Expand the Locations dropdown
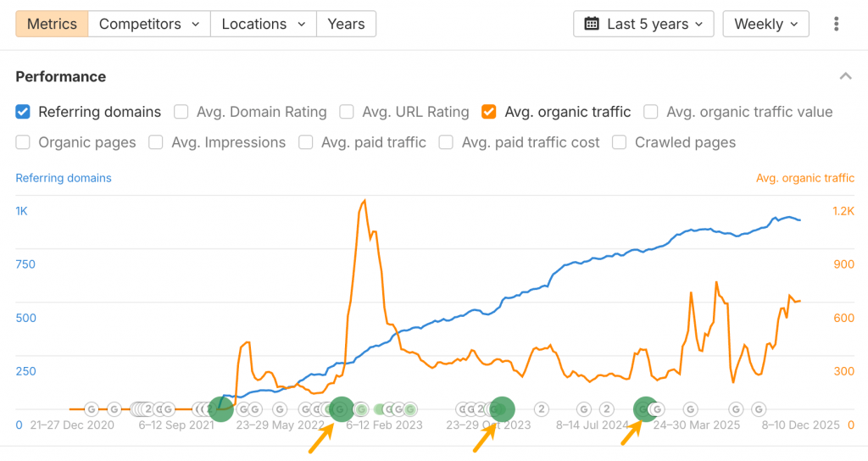The width and height of the screenshot is (868, 461). tap(263, 24)
